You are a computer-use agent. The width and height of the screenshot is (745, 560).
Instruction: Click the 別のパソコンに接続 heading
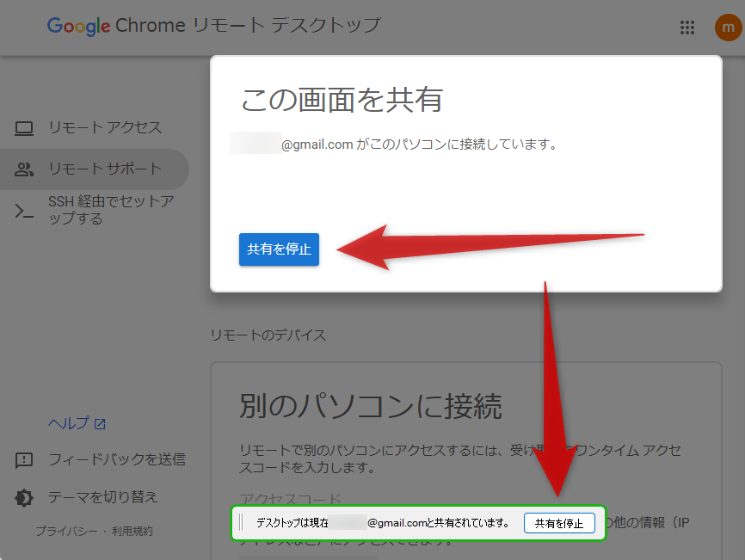click(x=370, y=407)
